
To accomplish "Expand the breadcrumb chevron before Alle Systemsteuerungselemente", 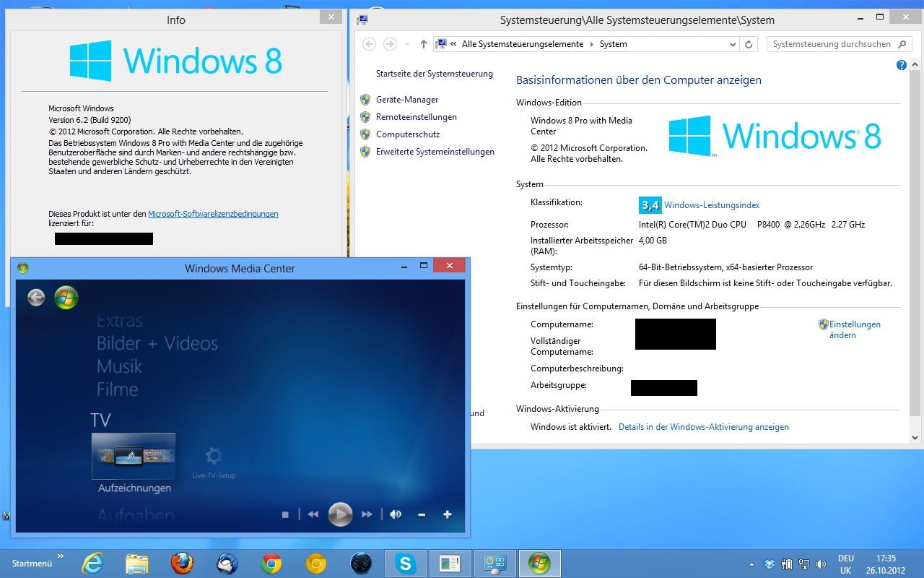I will [453, 44].
